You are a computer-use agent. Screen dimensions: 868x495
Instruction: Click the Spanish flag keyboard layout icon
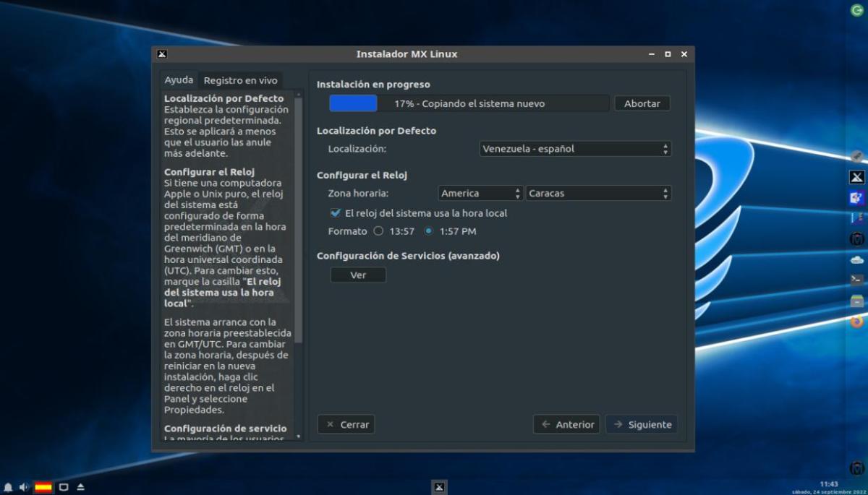(43, 487)
